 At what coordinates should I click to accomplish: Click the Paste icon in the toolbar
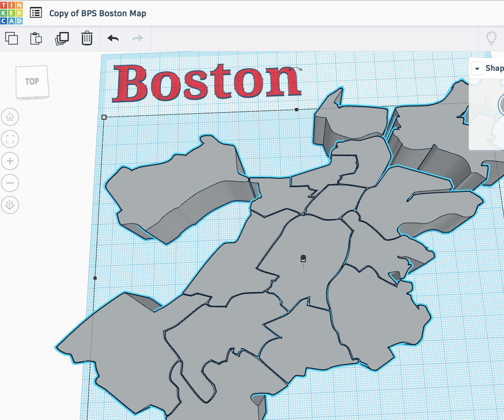click(x=36, y=38)
